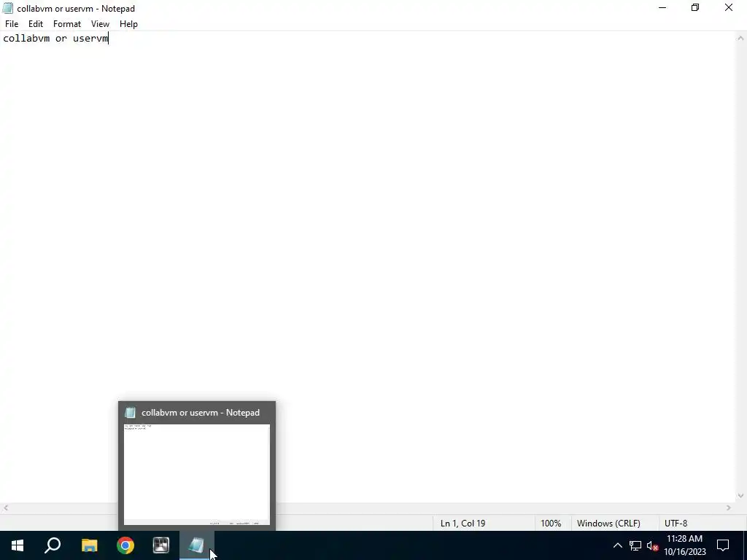Click the Notepad icon in title bar
Viewport: 747px width, 560px height.
point(7,9)
